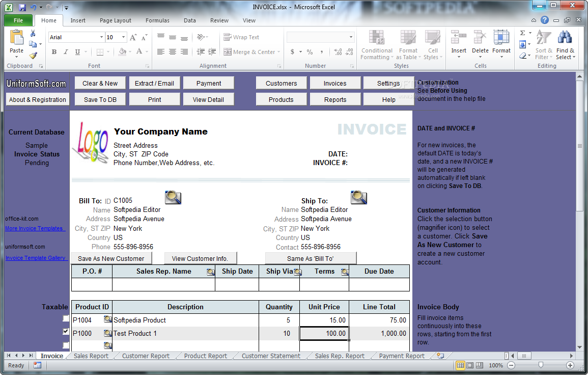
Task: Click the Increase Font Size icon
Action: [133, 37]
